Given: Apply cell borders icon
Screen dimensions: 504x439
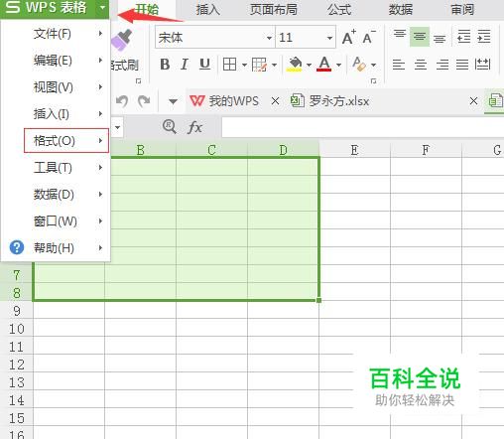Looking at the screenshot, I should click(x=229, y=65).
